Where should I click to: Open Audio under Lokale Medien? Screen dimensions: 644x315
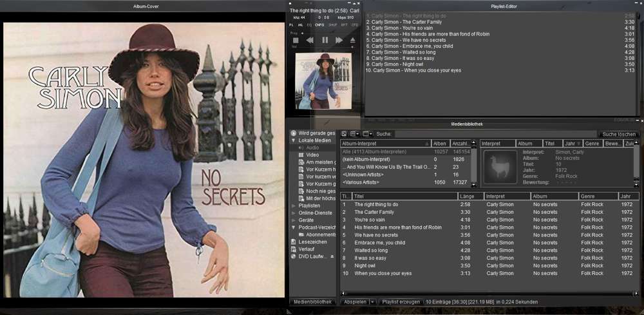pos(312,148)
